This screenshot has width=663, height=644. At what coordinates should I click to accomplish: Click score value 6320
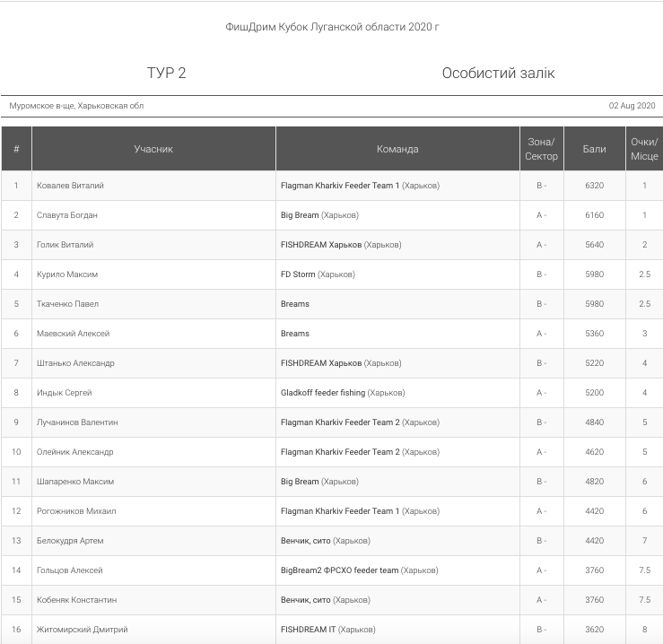595,186
